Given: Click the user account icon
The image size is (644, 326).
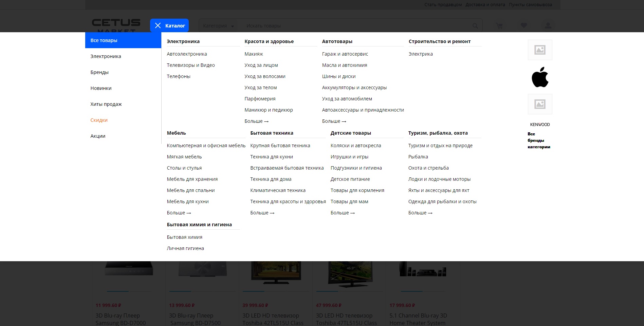Looking at the screenshot, I should (548, 26).
